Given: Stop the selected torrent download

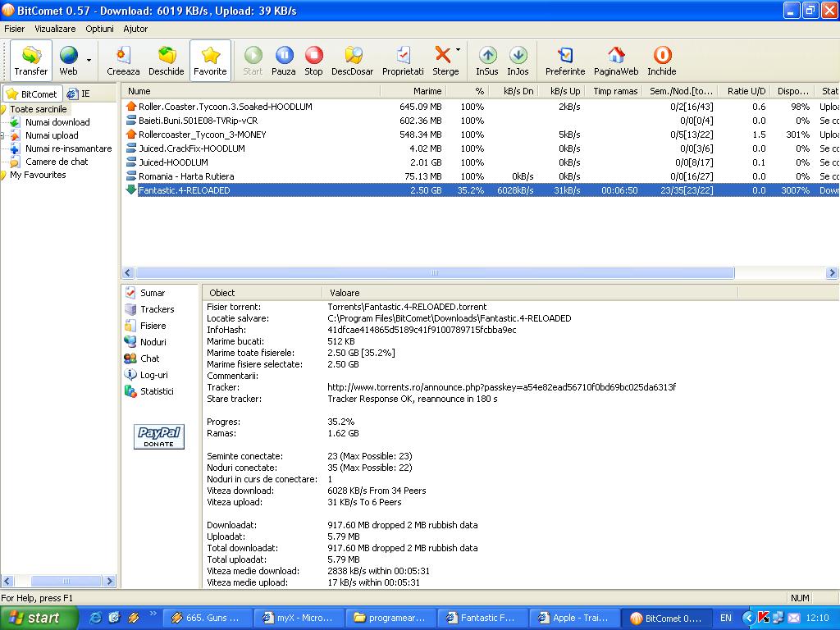Looking at the screenshot, I should pyautogui.click(x=314, y=61).
